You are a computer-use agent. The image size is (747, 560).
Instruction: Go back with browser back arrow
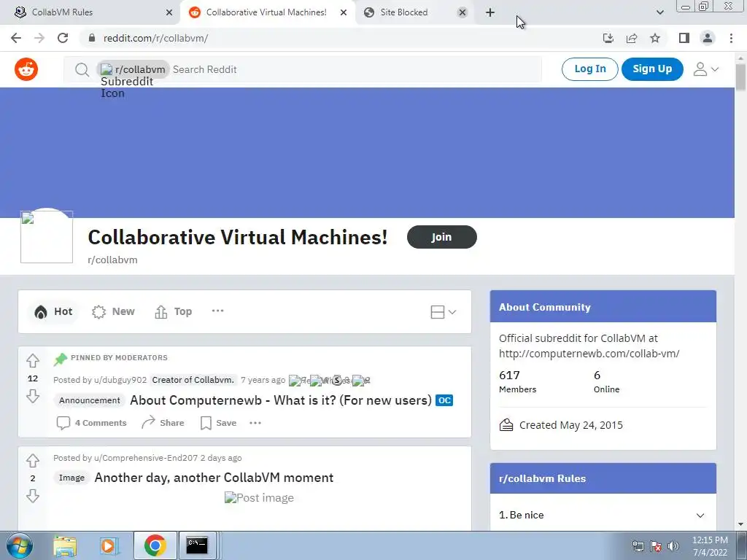(16, 38)
